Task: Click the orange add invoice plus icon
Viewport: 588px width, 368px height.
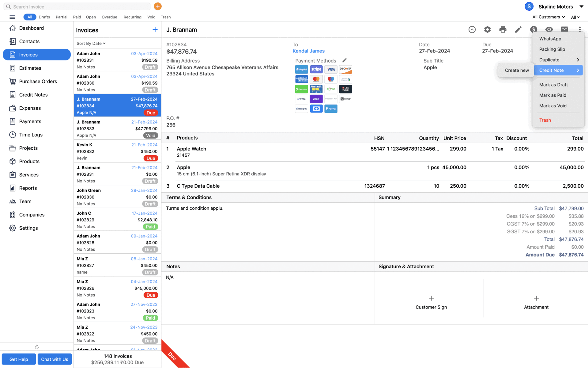Action: click(158, 6)
